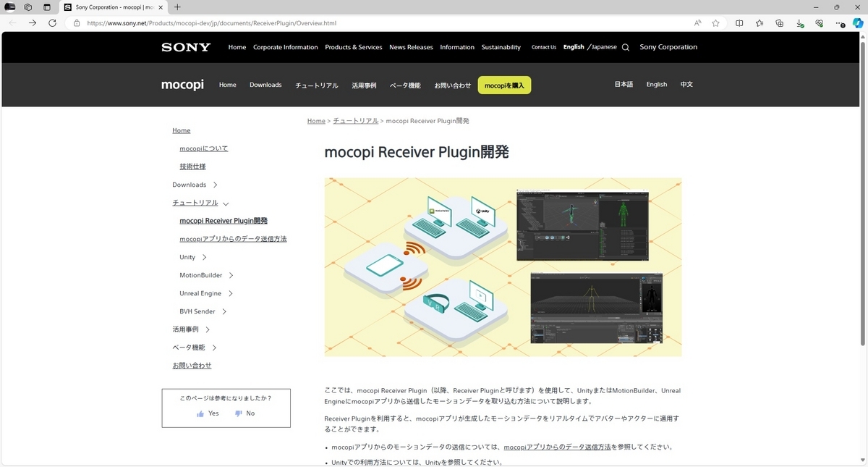
Task: Open the Edge profile avatar
Action: click(x=10, y=7)
